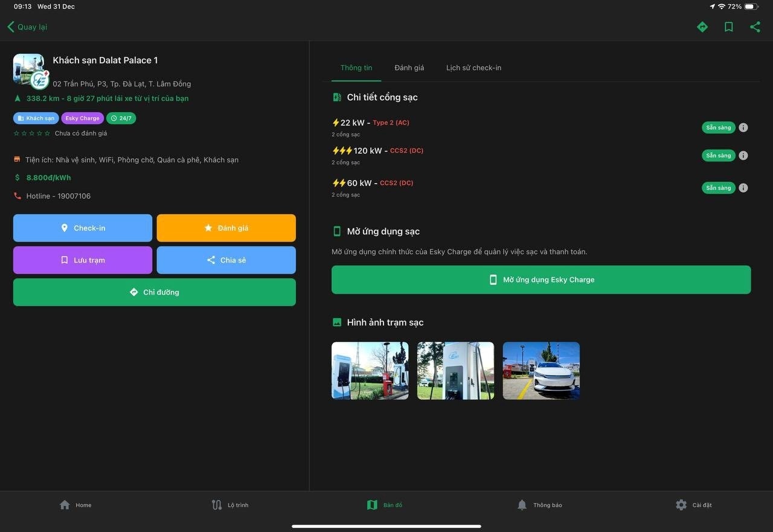This screenshot has width=773, height=532.
Task: Switch to Lịch sử check-in tab
Action: tap(473, 68)
